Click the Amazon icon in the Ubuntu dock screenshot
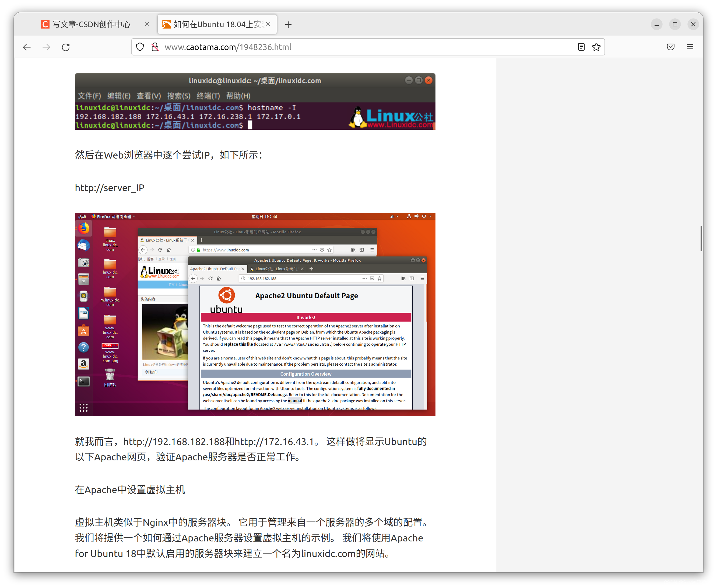This screenshot has height=588, width=717. [x=83, y=364]
